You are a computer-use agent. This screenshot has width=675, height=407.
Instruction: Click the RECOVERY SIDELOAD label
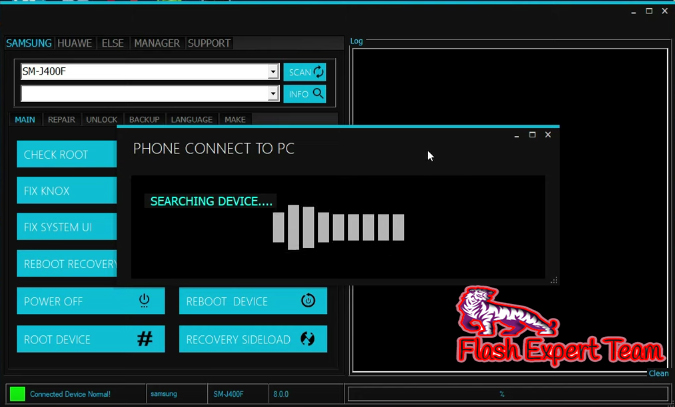point(238,340)
